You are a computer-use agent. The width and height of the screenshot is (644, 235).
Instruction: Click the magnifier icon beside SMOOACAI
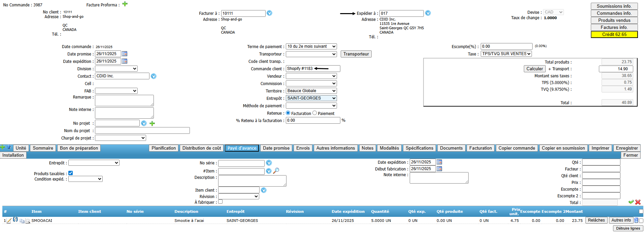point(28,221)
